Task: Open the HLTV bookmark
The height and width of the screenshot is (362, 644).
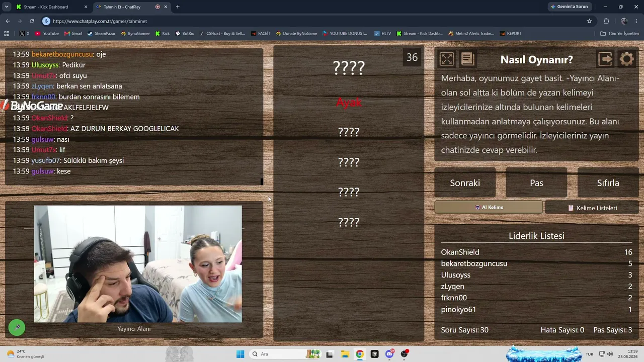Action: [383, 34]
